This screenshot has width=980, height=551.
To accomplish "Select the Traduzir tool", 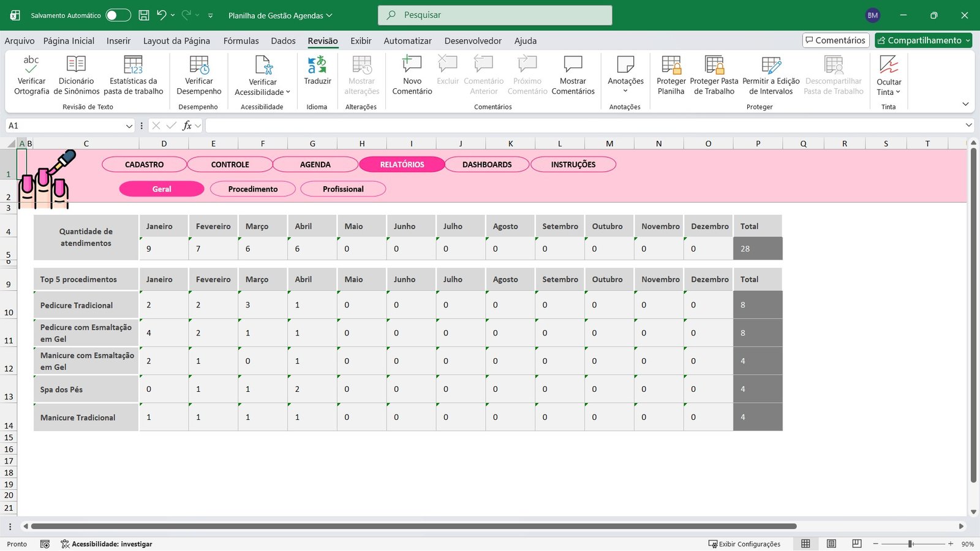I will point(317,75).
